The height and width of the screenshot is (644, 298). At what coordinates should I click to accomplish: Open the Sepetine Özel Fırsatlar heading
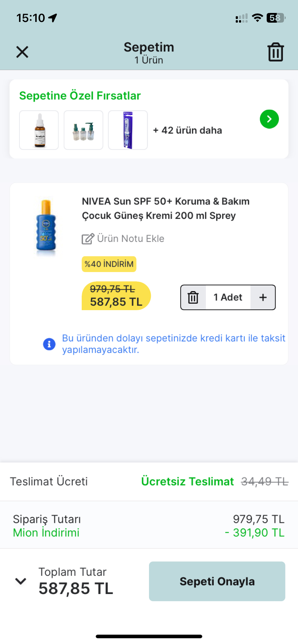coord(80,96)
